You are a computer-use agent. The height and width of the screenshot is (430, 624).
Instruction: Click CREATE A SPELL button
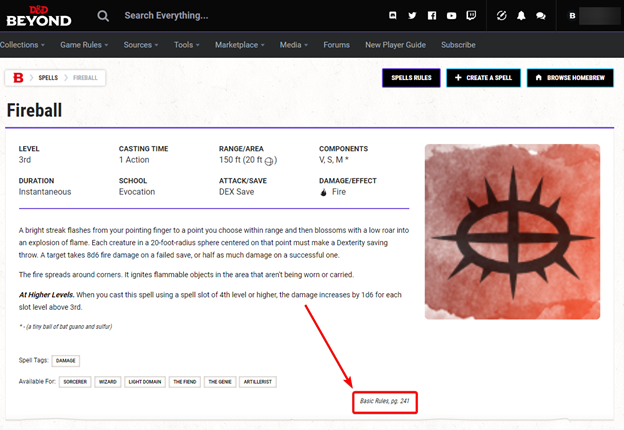click(x=483, y=78)
